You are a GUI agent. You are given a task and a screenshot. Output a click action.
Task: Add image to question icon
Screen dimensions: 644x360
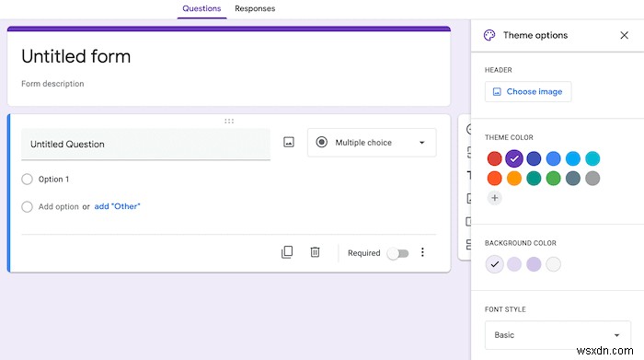[x=289, y=142]
